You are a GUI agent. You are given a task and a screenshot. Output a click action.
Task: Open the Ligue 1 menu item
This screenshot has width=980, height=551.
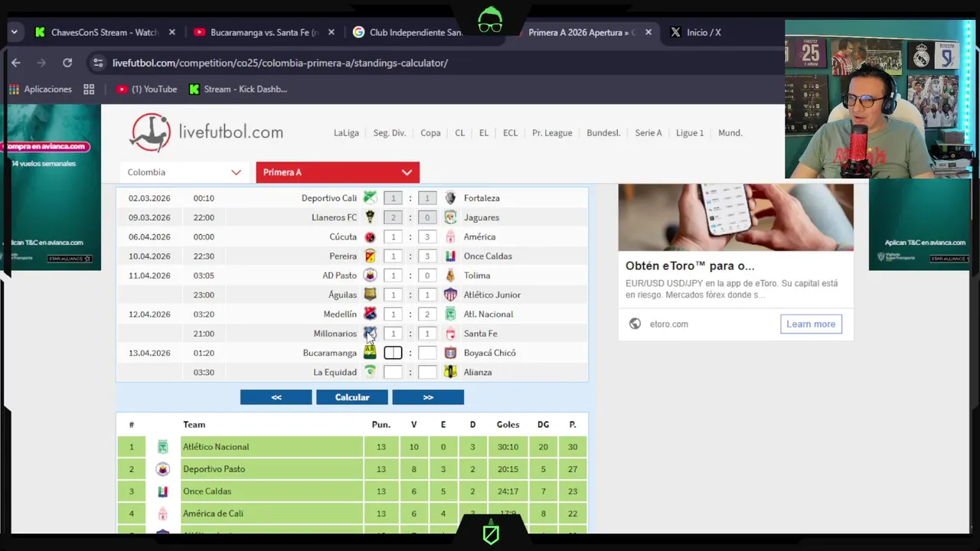(690, 132)
